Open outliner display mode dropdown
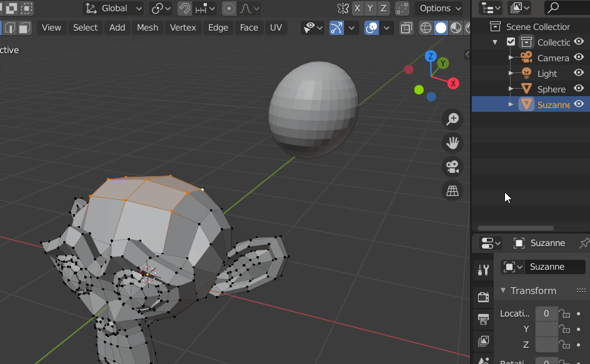Image resolution: width=590 pixels, height=364 pixels. point(519,7)
